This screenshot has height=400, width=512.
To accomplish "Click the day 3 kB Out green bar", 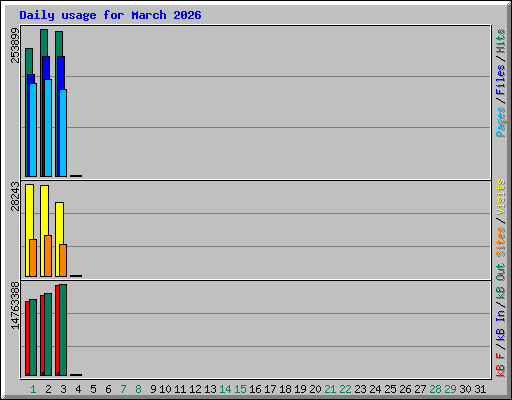I will [x=63, y=330].
